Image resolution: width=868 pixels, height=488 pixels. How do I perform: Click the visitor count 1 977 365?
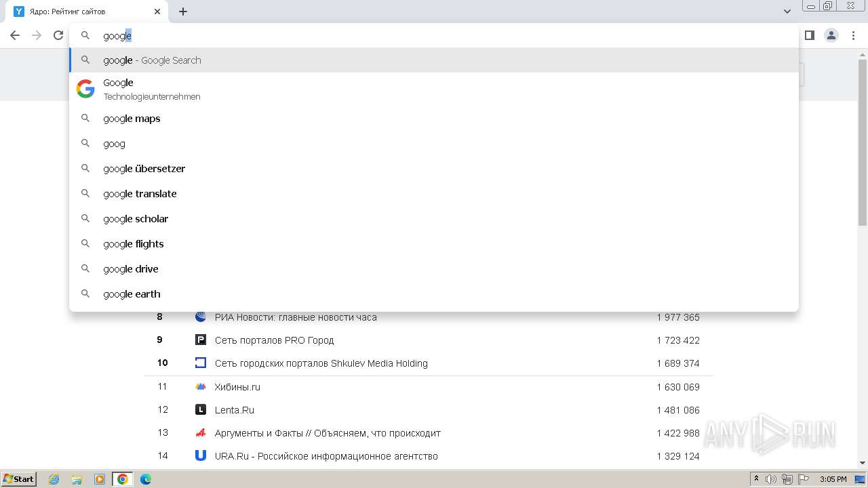[678, 317]
